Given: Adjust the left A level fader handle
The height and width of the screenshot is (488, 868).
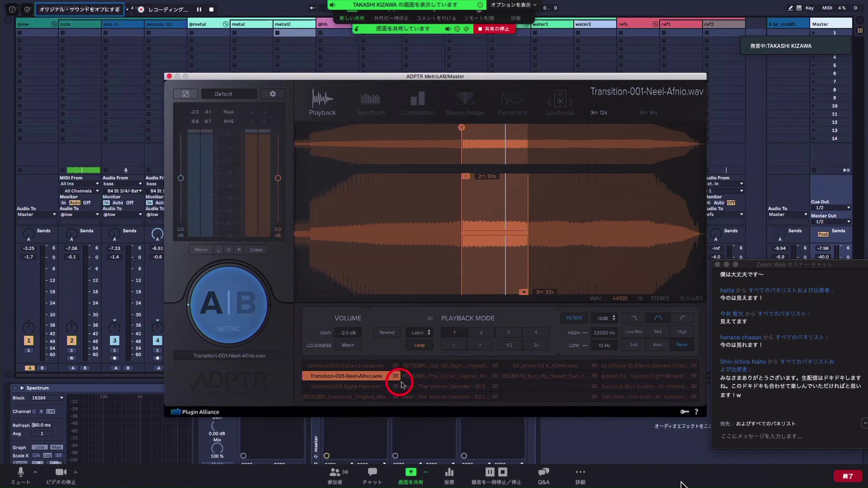Looking at the screenshot, I should point(181,178).
